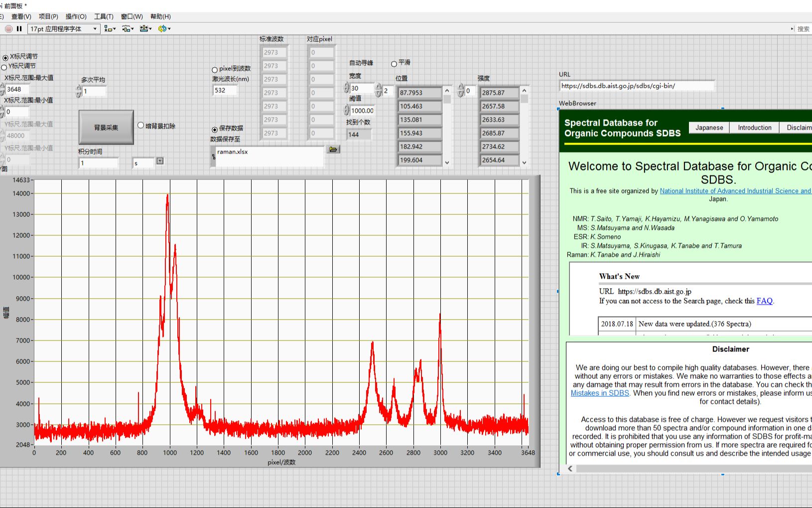812x508 pixels.
Task: Click the 宽度 stepper beside 30
Action: click(x=347, y=88)
